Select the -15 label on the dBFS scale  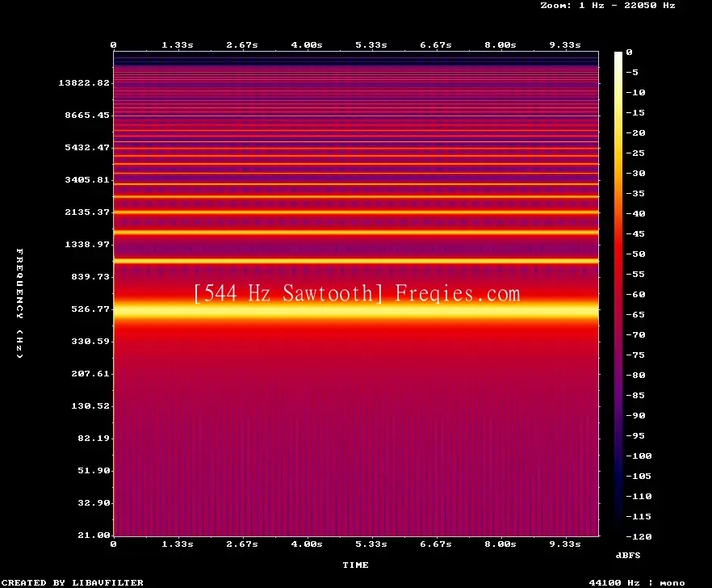tap(636, 113)
